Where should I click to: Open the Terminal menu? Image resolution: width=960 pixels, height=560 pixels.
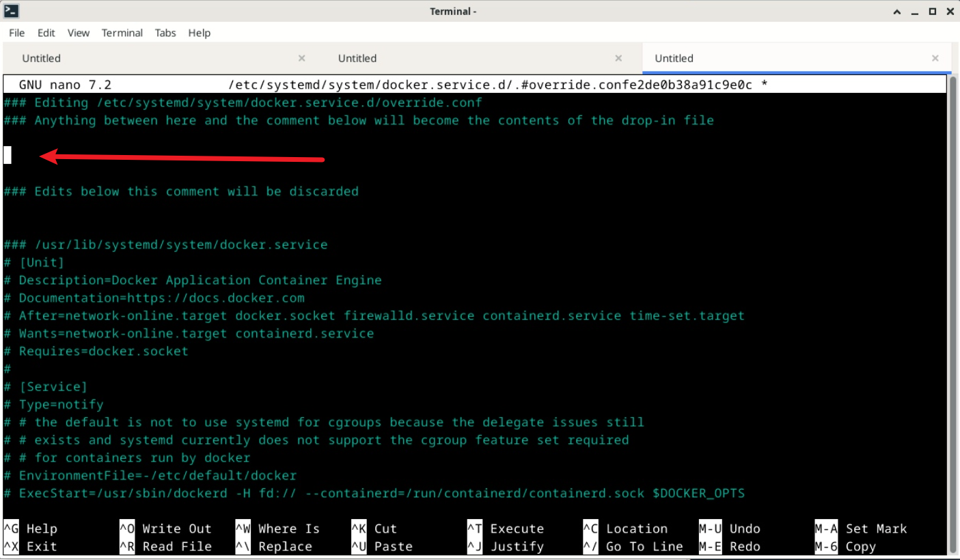122,33
